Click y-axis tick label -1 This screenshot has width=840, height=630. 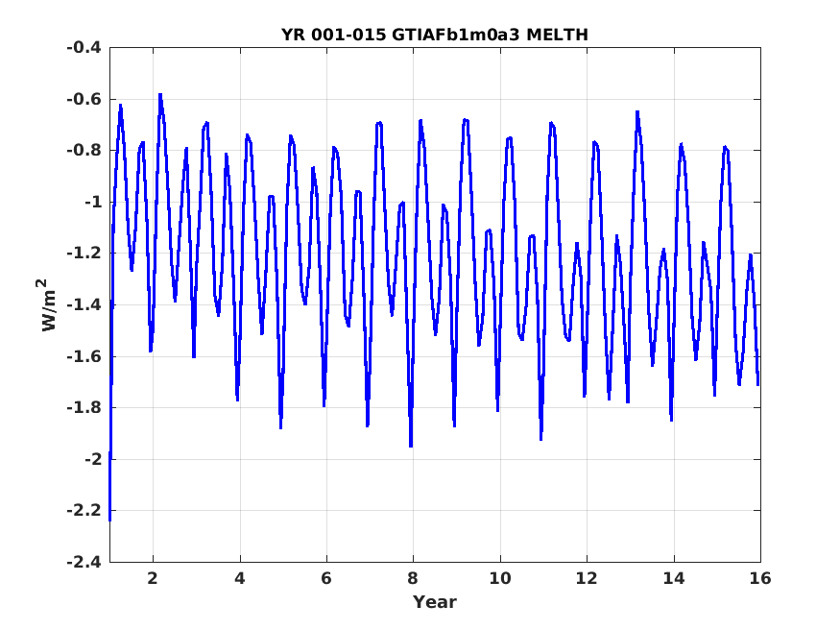pyautogui.click(x=92, y=202)
